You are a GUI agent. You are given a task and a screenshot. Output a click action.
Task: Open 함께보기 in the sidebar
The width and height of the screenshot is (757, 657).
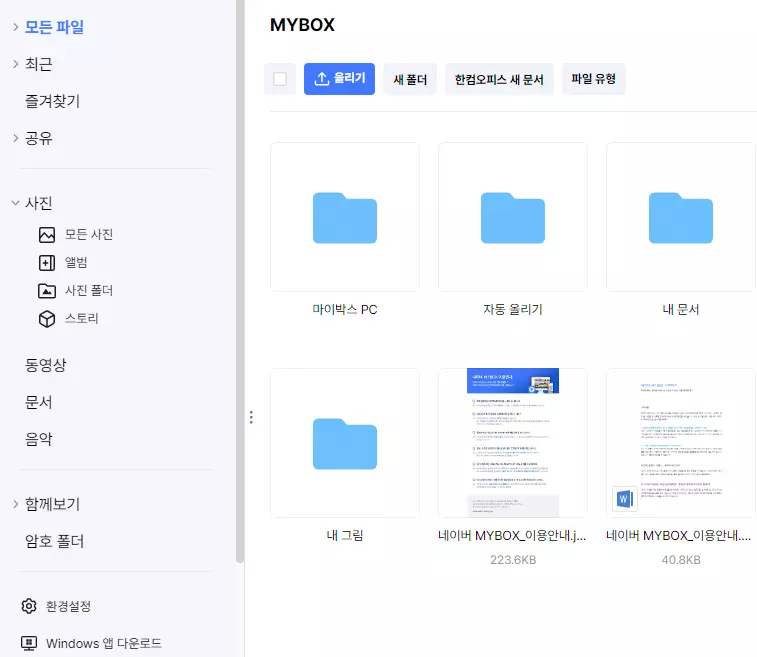pos(52,504)
